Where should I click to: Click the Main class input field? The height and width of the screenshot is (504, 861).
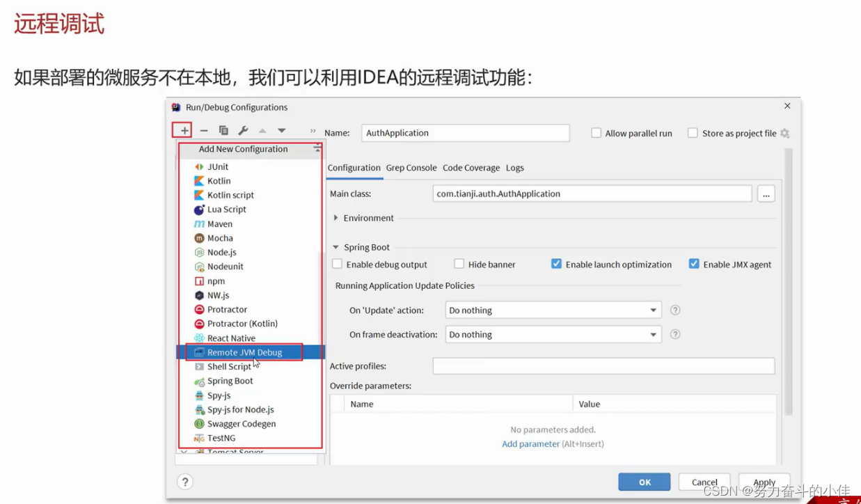pos(592,194)
